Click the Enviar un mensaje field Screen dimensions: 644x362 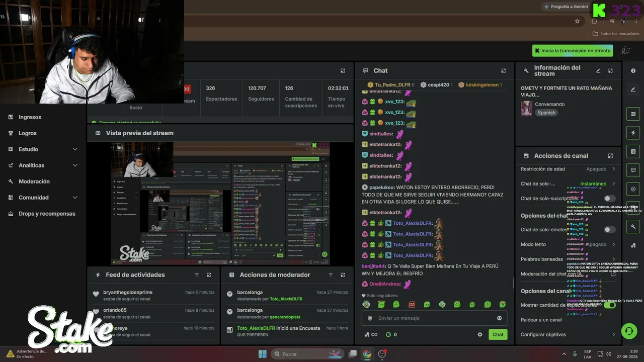(434, 318)
